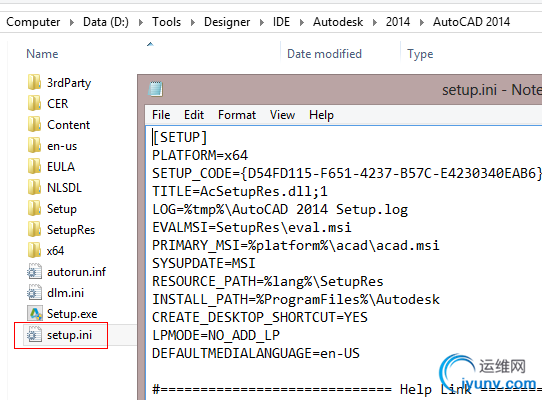The image size is (542, 400).
Task: Select the Content folder icon
Action: (35, 124)
